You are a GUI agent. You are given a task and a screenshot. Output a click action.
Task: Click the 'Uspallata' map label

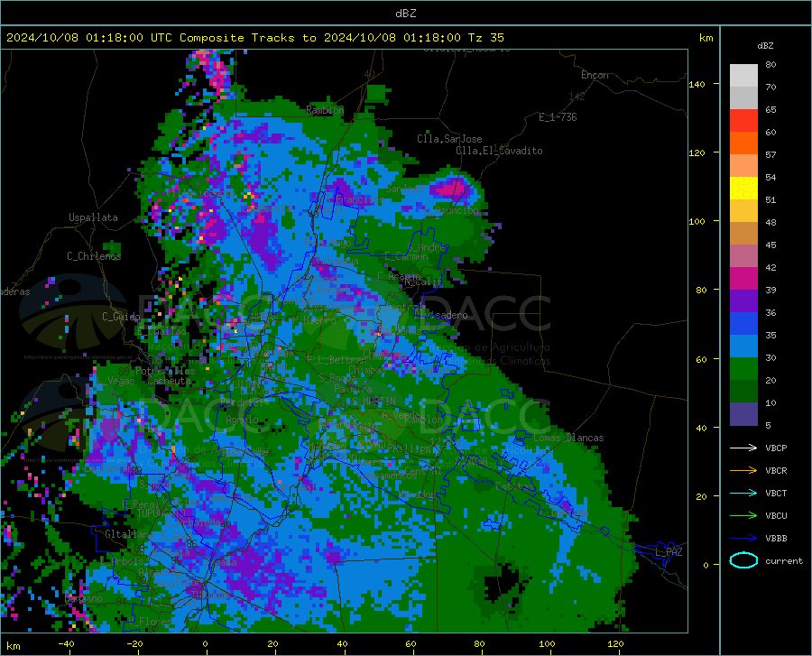point(93,217)
